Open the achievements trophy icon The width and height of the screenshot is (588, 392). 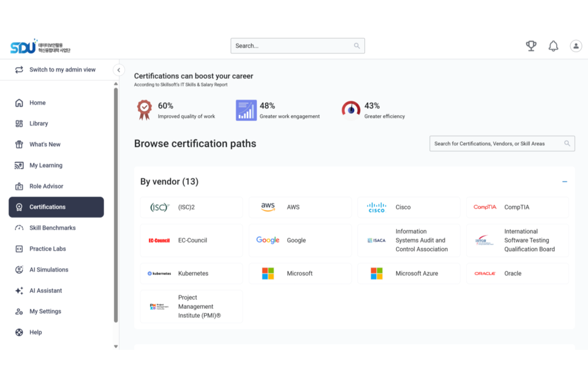(531, 46)
